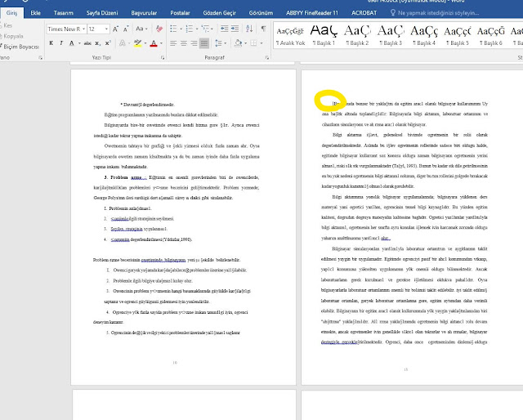Apply Başlık 1 style

[324, 35]
